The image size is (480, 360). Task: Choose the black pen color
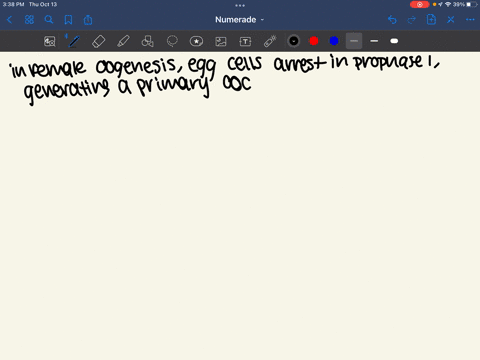pyautogui.click(x=294, y=41)
